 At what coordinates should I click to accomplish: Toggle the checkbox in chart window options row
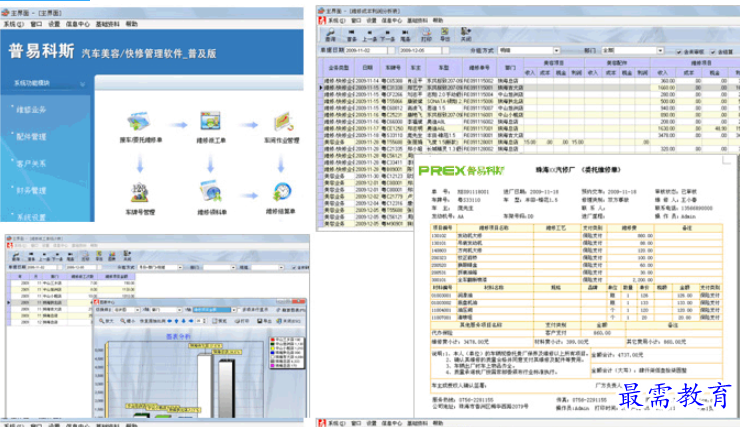239,310
